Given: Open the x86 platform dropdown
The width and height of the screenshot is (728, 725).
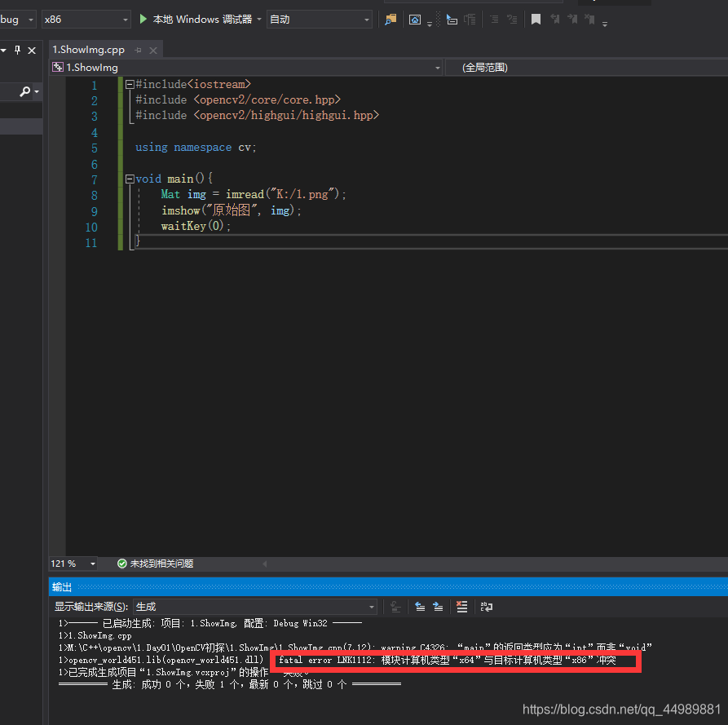Looking at the screenshot, I should click(86, 20).
